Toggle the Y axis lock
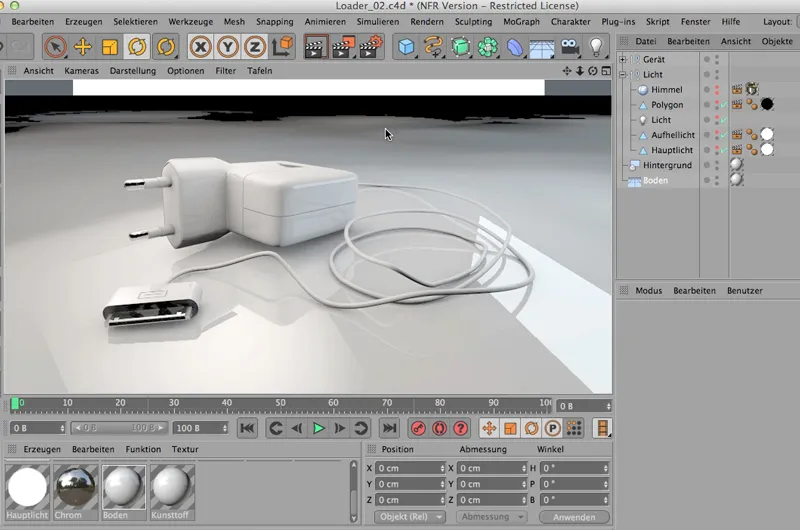The image size is (800, 530). pyautogui.click(x=228, y=47)
